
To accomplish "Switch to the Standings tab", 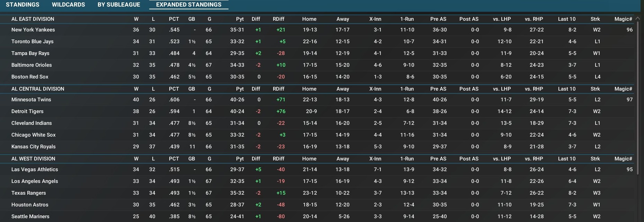I will click(23, 4).
